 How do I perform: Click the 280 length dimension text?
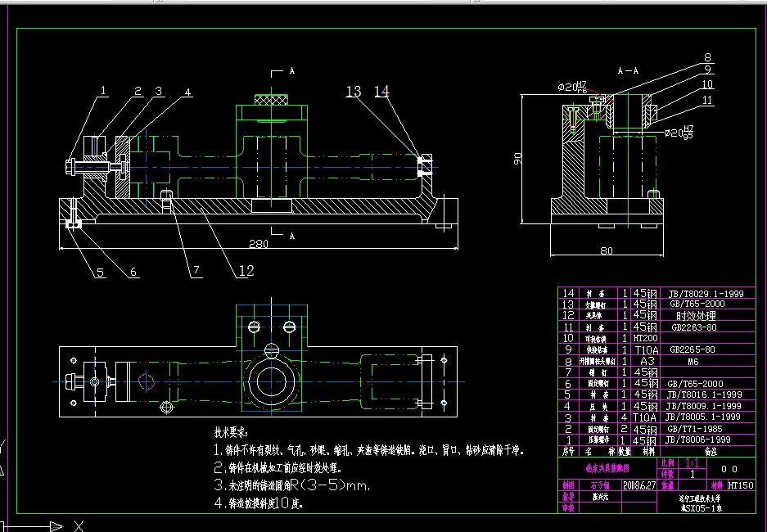point(259,244)
